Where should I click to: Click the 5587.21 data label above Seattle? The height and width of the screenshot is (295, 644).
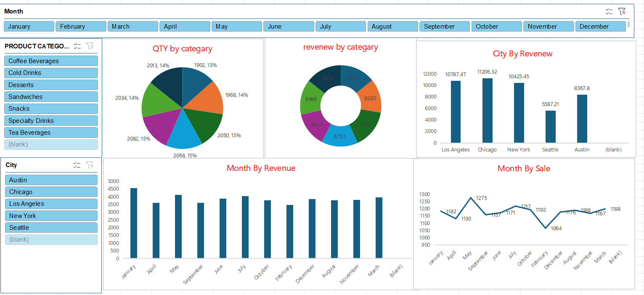pos(550,104)
